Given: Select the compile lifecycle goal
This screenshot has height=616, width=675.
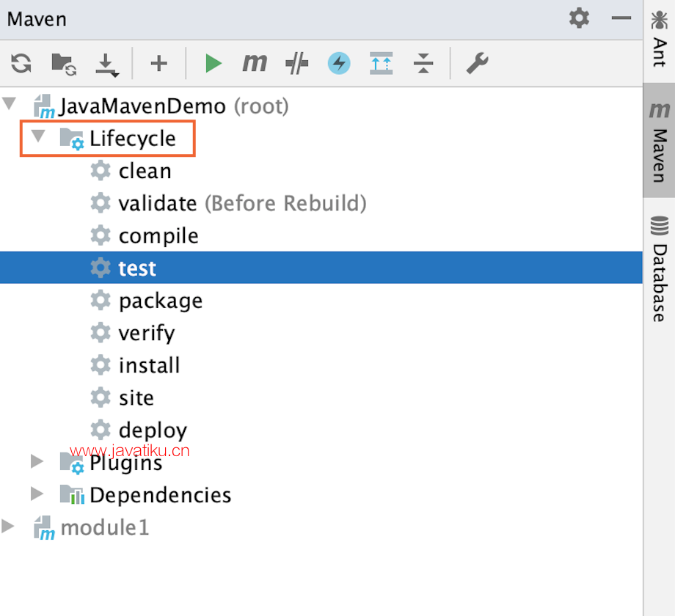Looking at the screenshot, I should [158, 236].
